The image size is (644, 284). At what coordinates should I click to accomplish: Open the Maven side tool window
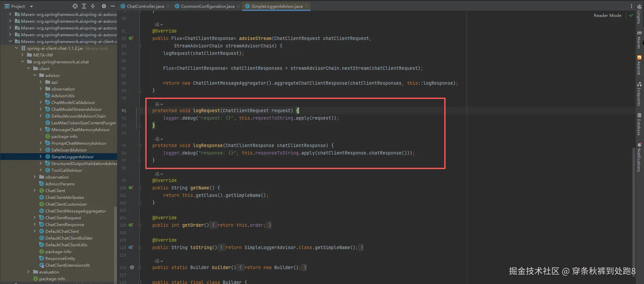(639, 40)
